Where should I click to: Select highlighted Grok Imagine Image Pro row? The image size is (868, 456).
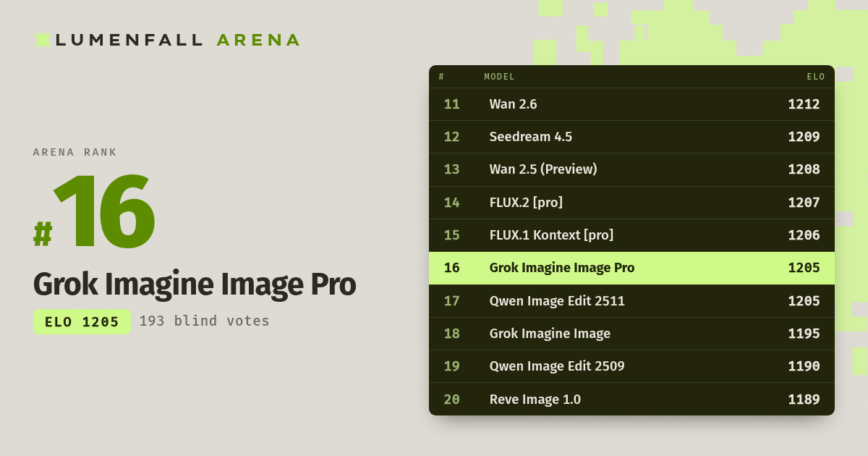pyautogui.click(x=631, y=268)
